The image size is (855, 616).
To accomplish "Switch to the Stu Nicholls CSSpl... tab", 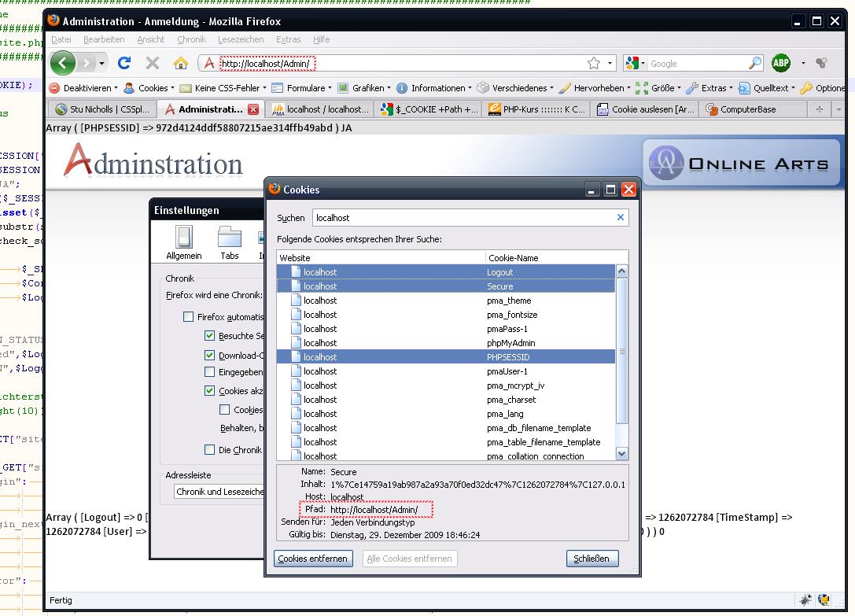I will click(x=102, y=109).
